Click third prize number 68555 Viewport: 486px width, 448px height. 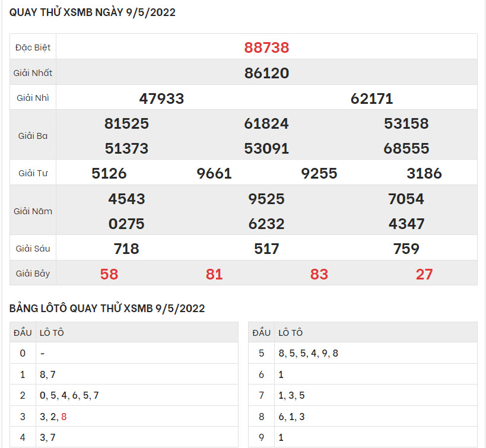406,148
